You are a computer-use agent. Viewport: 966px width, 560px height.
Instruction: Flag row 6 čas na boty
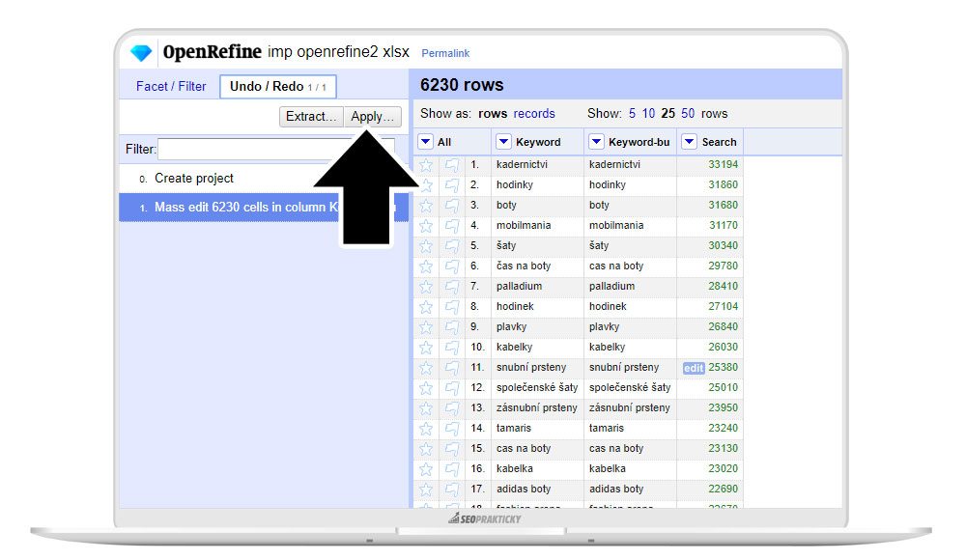451,266
